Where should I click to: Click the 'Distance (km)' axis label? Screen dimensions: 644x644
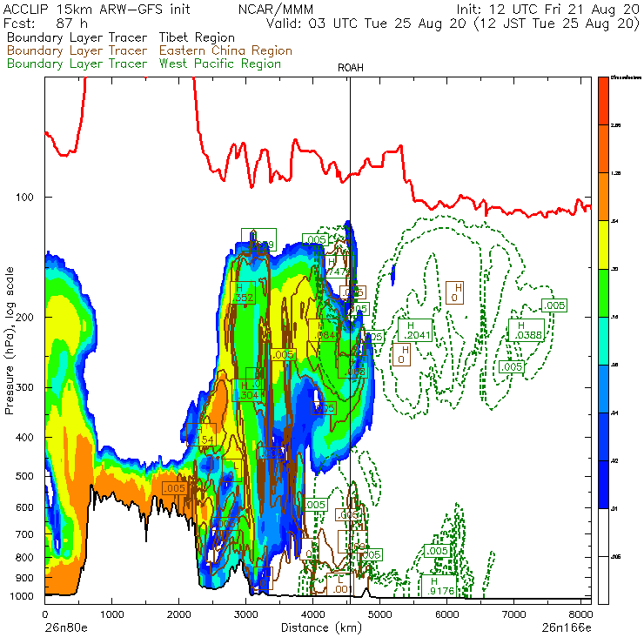tap(321, 627)
